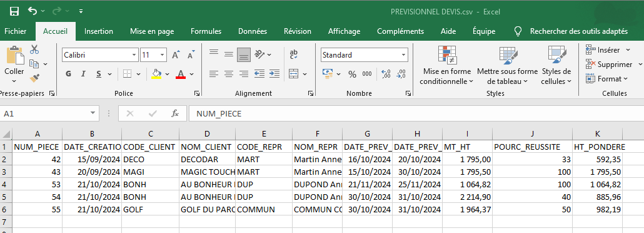Click the wrap text icon
The image size is (644, 233).
click(x=294, y=54)
